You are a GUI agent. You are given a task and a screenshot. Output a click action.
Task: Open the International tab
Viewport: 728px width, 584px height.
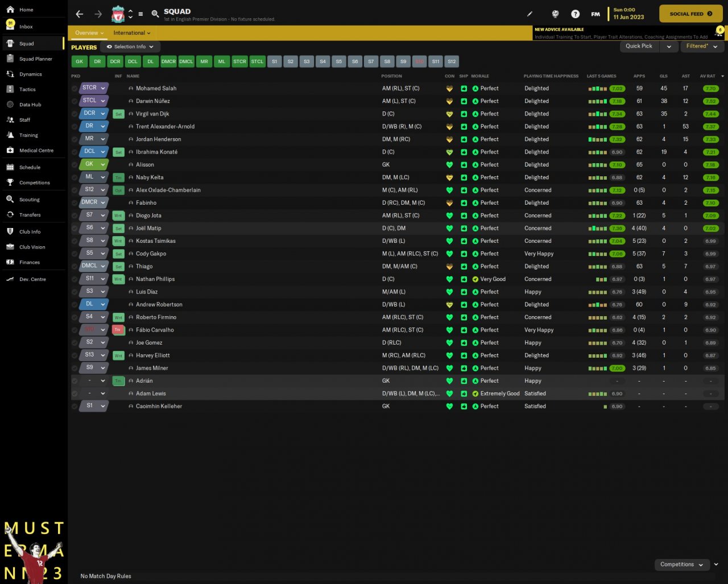(x=132, y=33)
